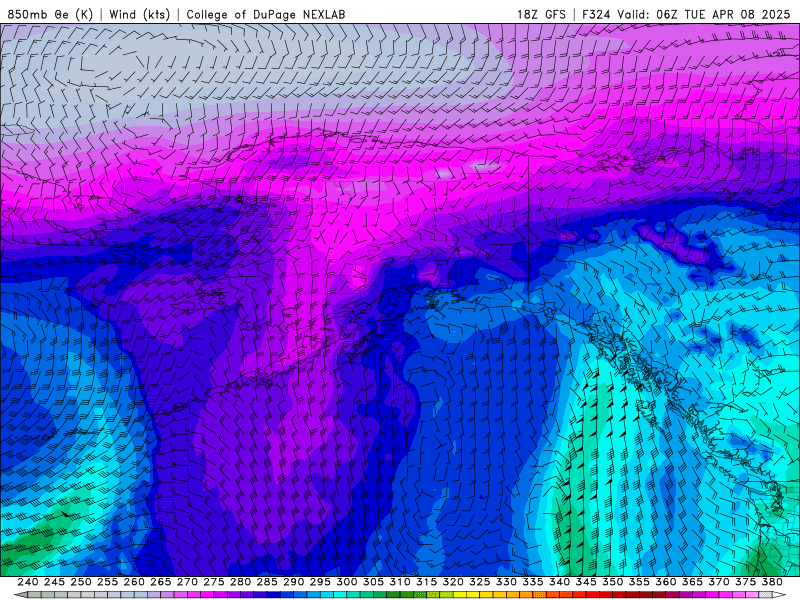Select the 250 scale label
The width and height of the screenshot is (800, 600).
[81, 582]
